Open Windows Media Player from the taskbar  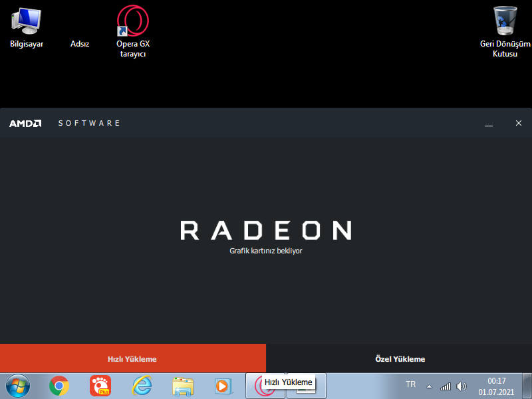pos(223,386)
